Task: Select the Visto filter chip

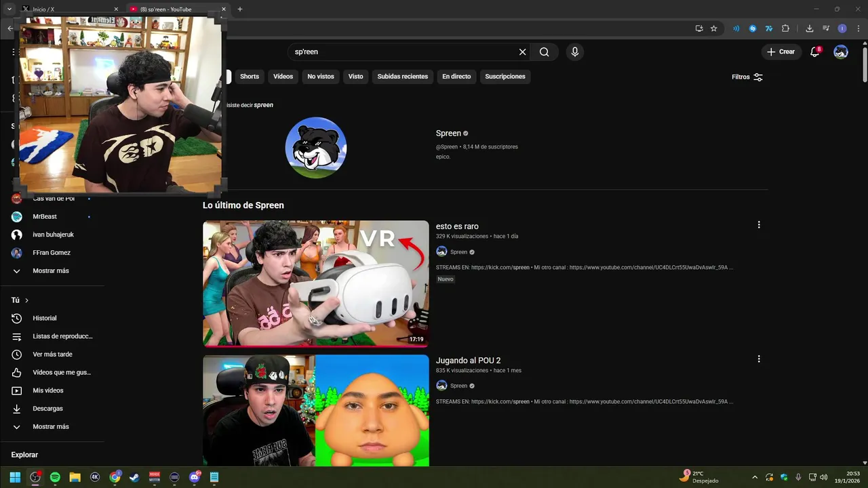Action: coord(356,77)
